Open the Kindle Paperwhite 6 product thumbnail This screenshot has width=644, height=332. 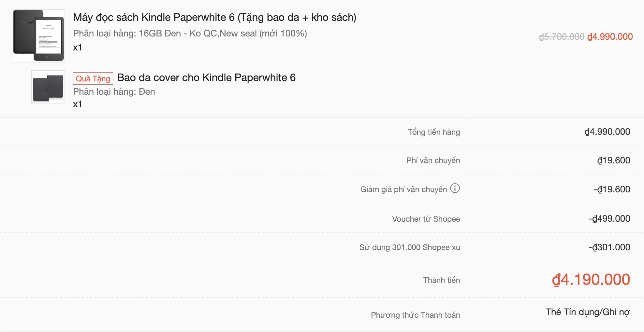click(x=38, y=36)
